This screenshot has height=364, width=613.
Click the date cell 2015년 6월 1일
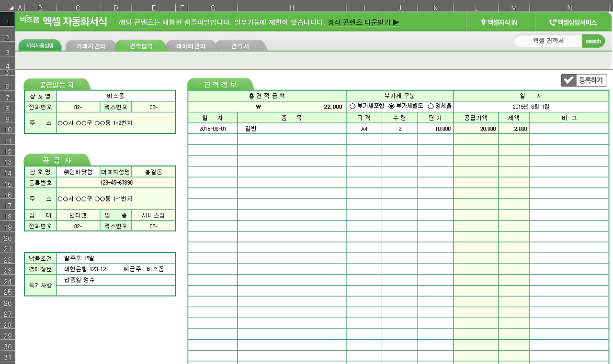[531, 107]
